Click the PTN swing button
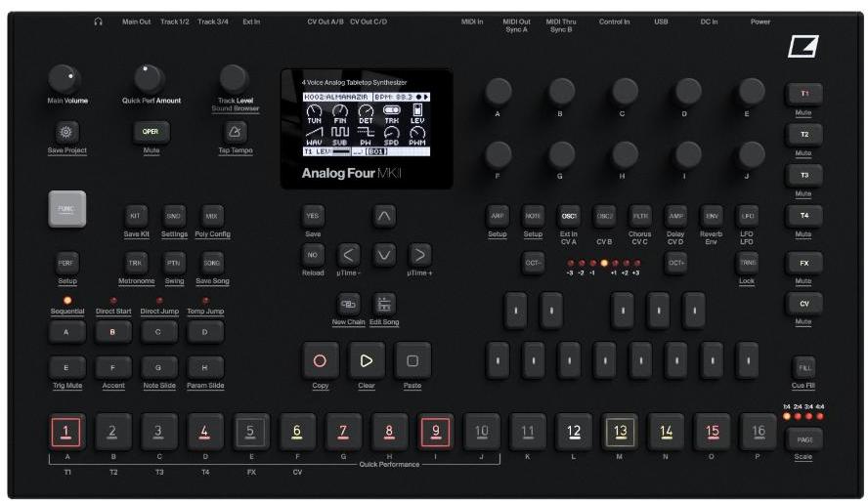 coord(173,264)
